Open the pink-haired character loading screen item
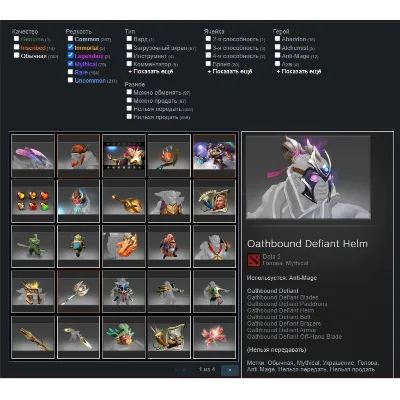 click(x=124, y=156)
